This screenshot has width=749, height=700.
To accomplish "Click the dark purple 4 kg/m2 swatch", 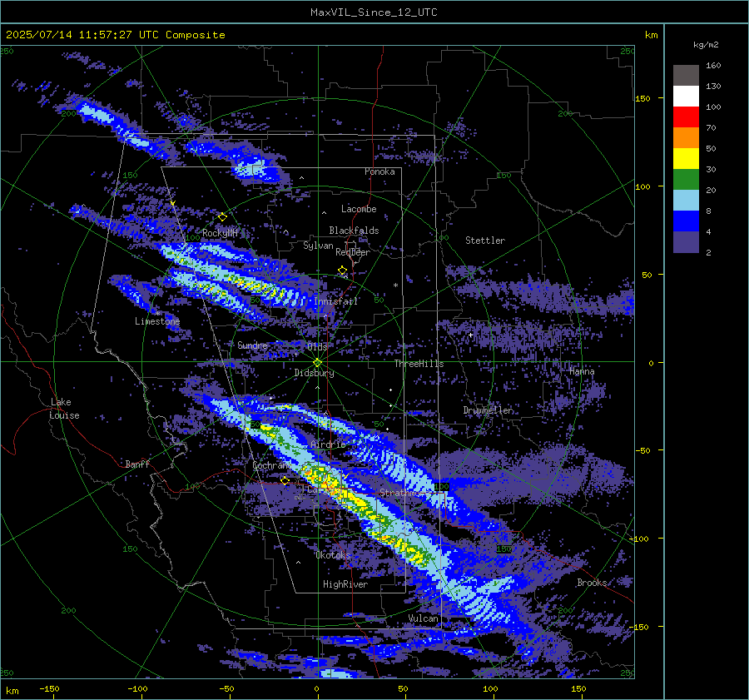I will pyautogui.click(x=686, y=241).
